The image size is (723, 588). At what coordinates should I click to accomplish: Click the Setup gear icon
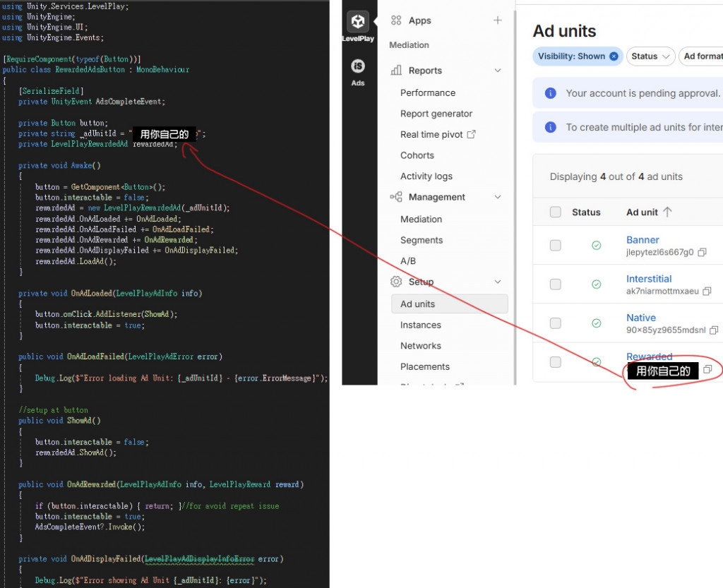tap(396, 282)
